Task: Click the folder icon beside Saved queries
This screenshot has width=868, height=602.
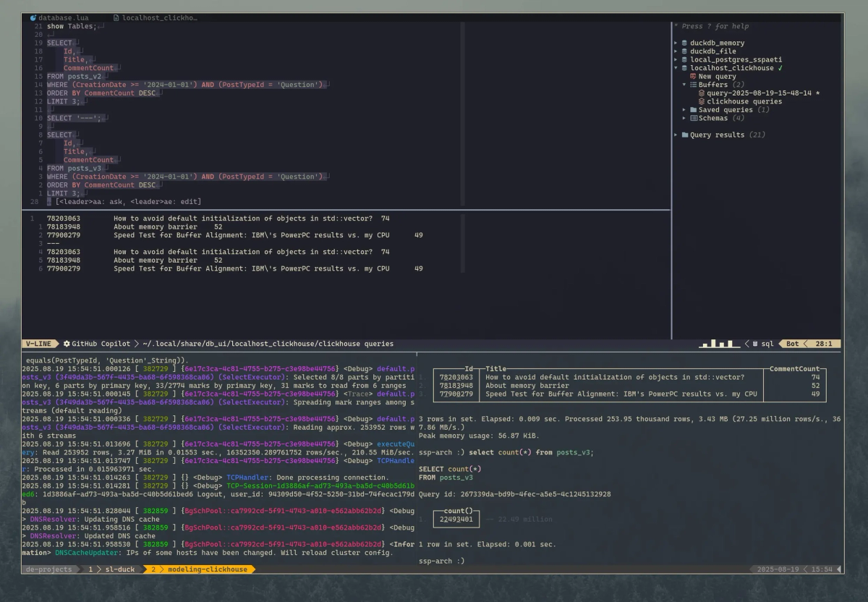Action: pyautogui.click(x=693, y=110)
